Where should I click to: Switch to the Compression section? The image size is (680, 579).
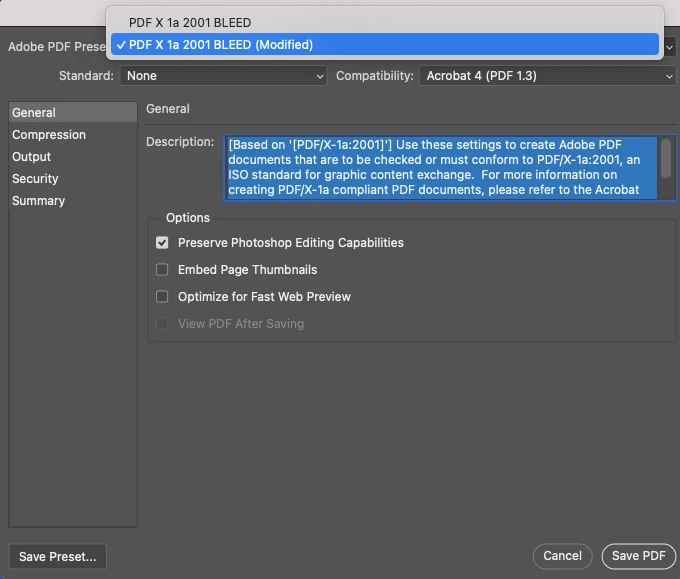tap(73, 134)
